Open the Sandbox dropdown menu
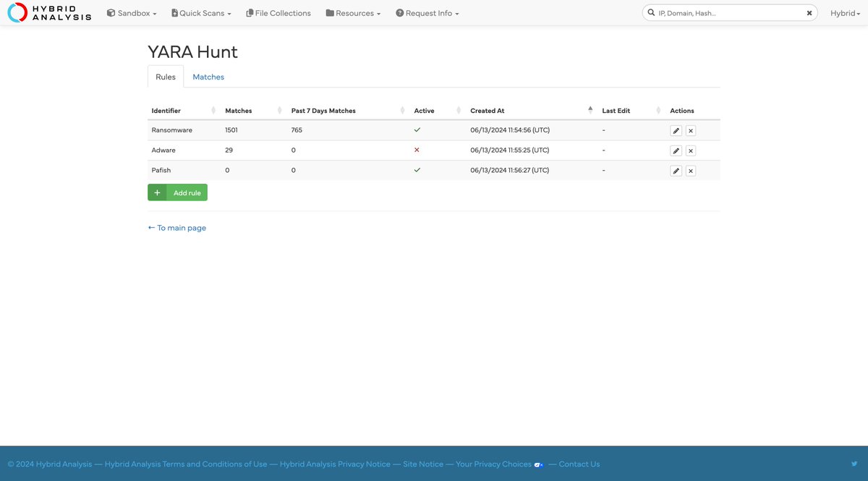 click(132, 13)
